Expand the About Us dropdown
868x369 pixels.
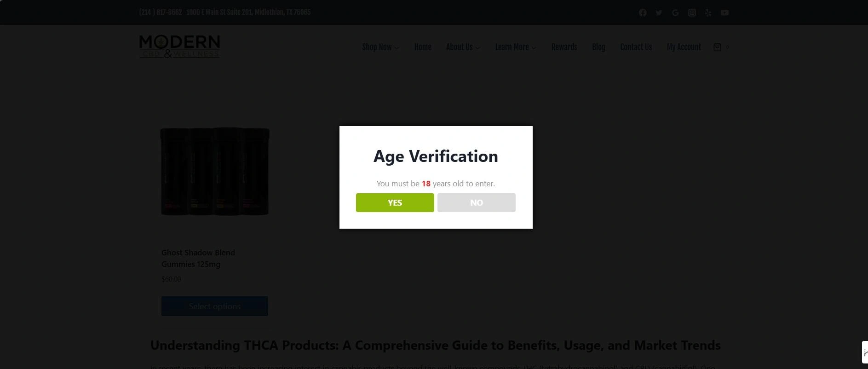[x=463, y=47]
